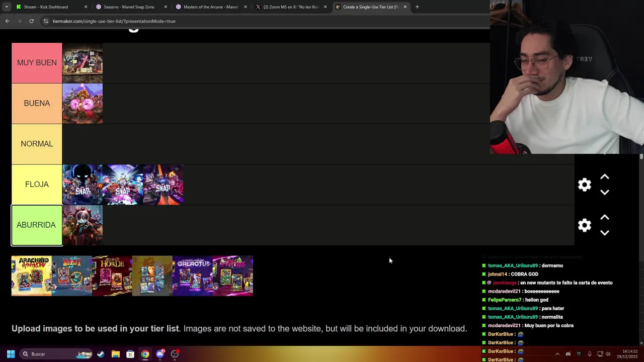Open Microsoft Store from the taskbar
The height and width of the screenshot is (362, 644).
[130, 354]
